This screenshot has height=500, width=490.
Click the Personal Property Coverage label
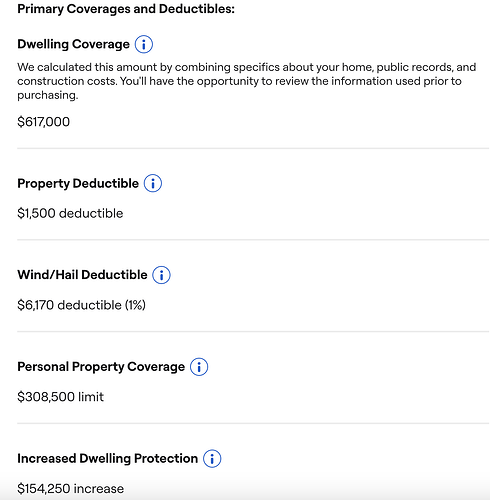pyautogui.click(x=101, y=367)
